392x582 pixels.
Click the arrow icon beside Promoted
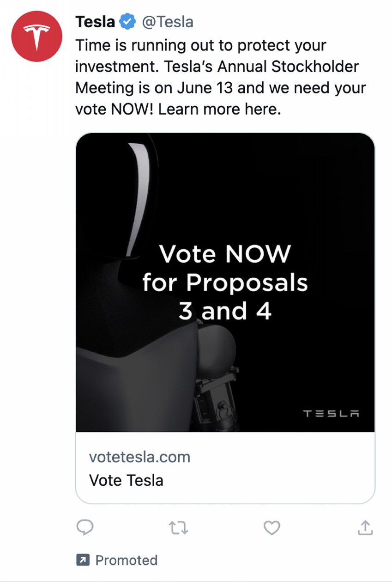[x=83, y=560]
